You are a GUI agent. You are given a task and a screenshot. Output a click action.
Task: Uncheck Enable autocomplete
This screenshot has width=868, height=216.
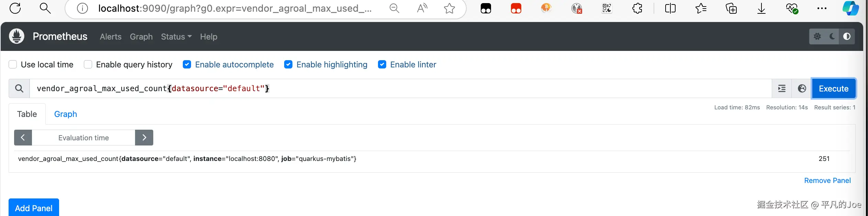[187, 65]
